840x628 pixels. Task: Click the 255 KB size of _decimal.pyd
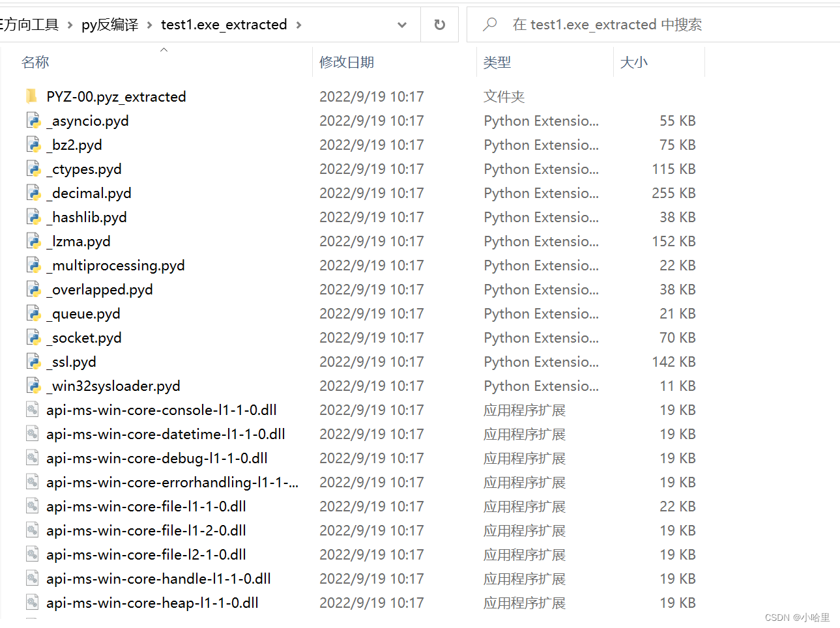tap(674, 193)
